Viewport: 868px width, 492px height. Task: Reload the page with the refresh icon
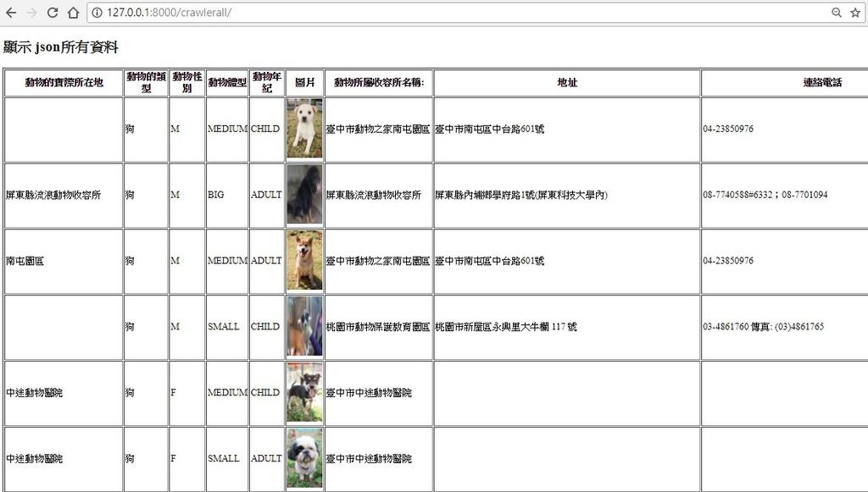(53, 13)
